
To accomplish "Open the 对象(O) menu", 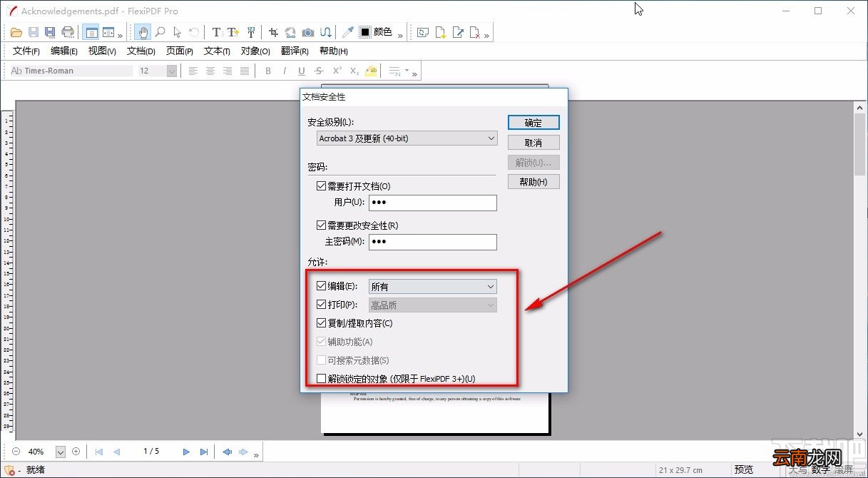I will (255, 51).
